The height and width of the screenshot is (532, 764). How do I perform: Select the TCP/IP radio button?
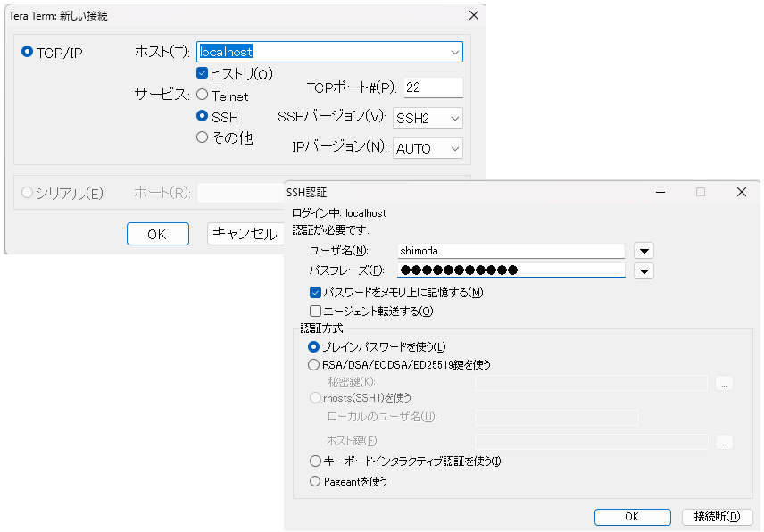tap(28, 52)
